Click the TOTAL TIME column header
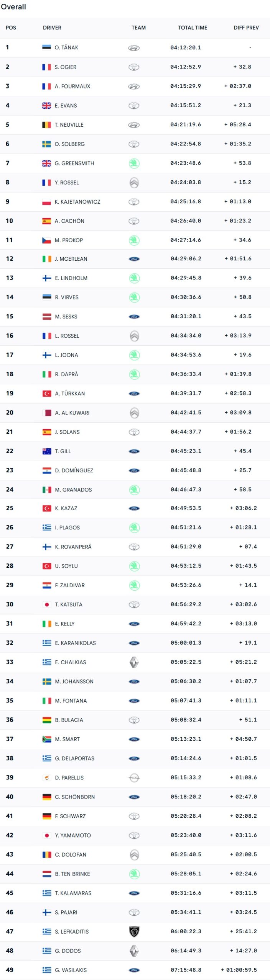 click(x=193, y=28)
